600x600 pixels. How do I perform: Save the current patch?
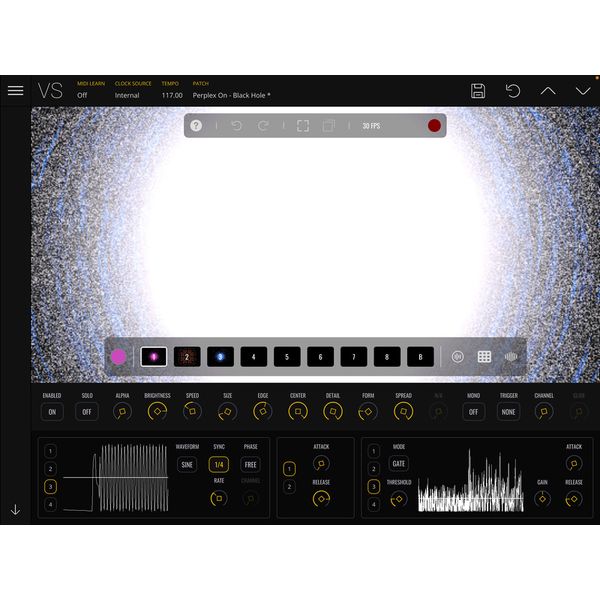point(478,91)
